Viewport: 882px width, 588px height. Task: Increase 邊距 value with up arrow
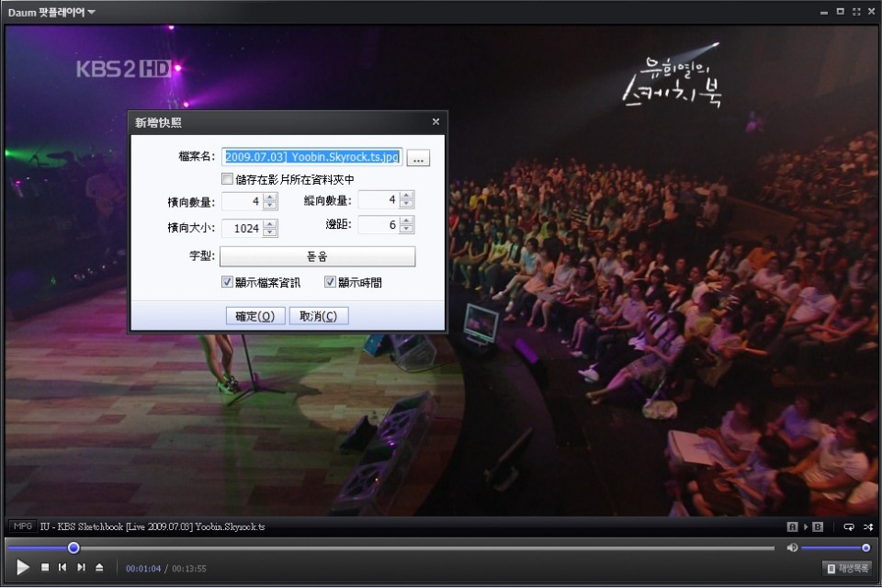407,220
